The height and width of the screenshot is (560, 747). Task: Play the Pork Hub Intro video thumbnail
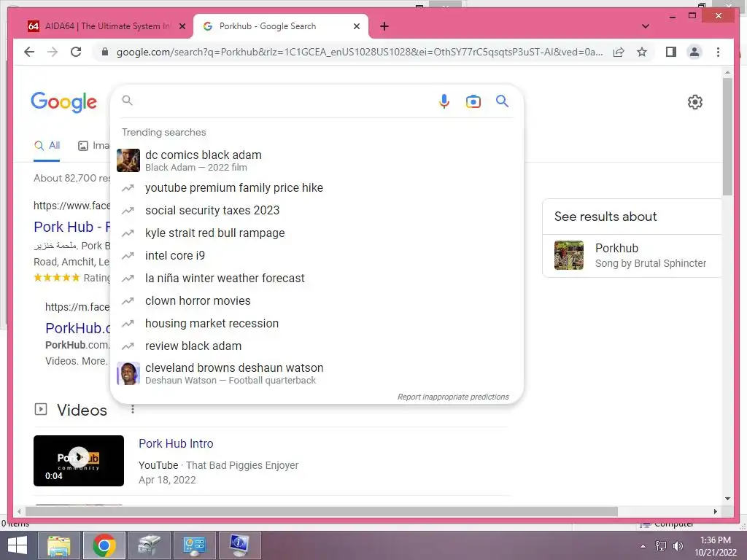point(79,461)
